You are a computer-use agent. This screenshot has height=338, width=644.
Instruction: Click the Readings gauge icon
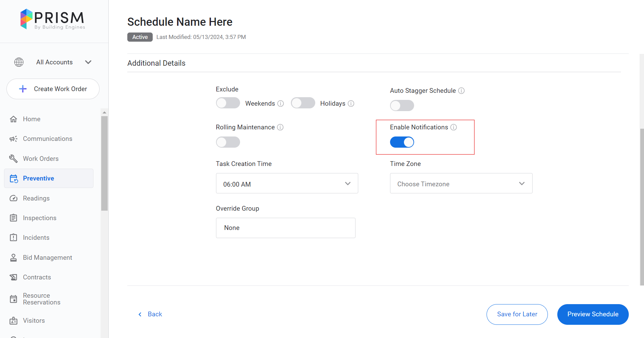pyautogui.click(x=14, y=198)
